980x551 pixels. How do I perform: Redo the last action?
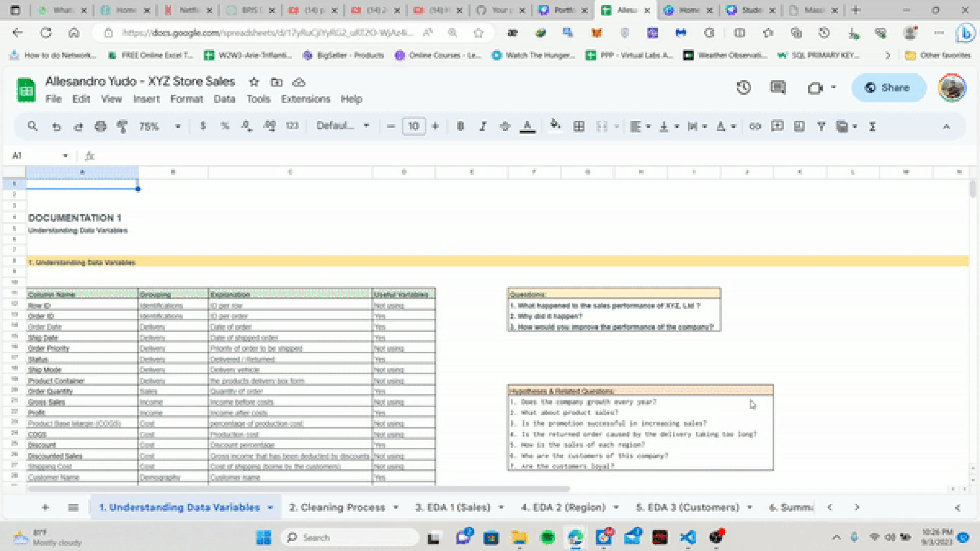coord(78,127)
